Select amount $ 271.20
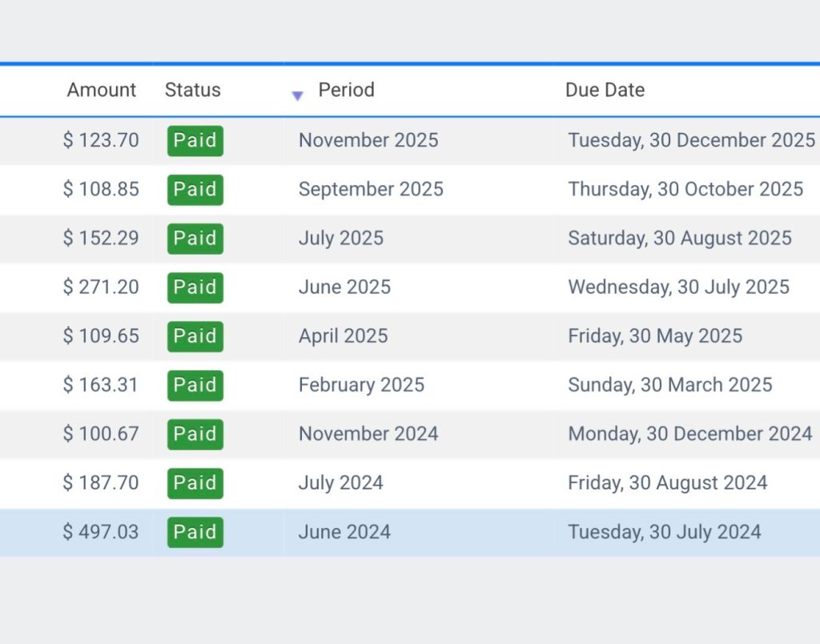The height and width of the screenshot is (644, 820). pyautogui.click(x=101, y=288)
